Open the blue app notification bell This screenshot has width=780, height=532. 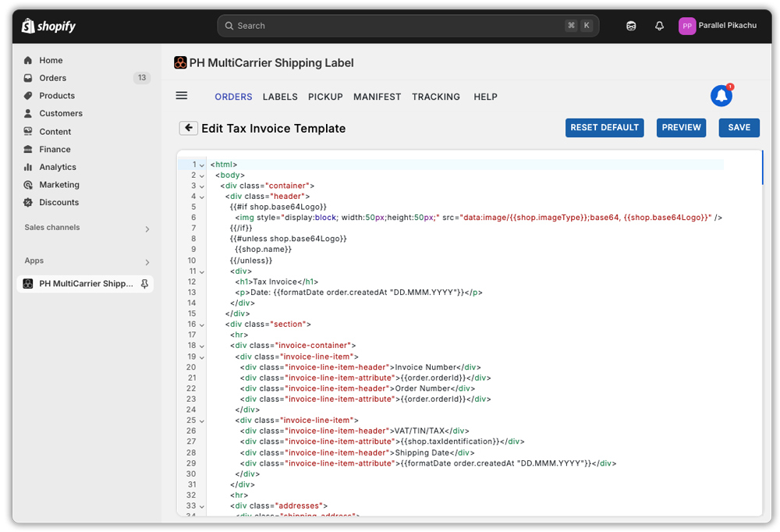click(721, 95)
